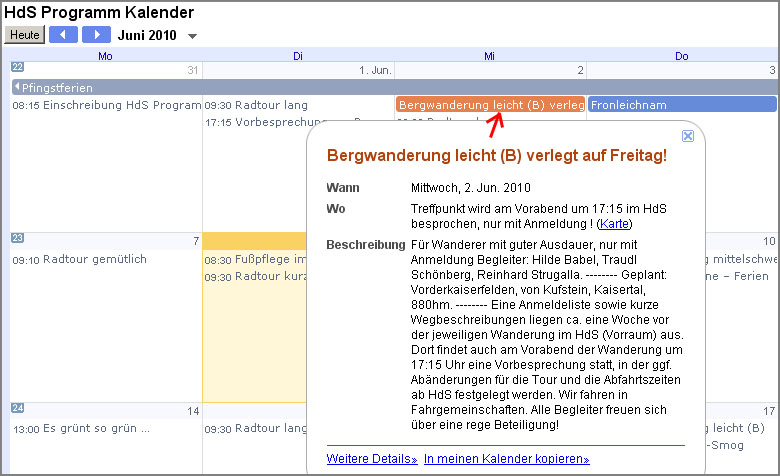Open 13:00 Es grünt so grün event

pyautogui.click(x=81, y=428)
